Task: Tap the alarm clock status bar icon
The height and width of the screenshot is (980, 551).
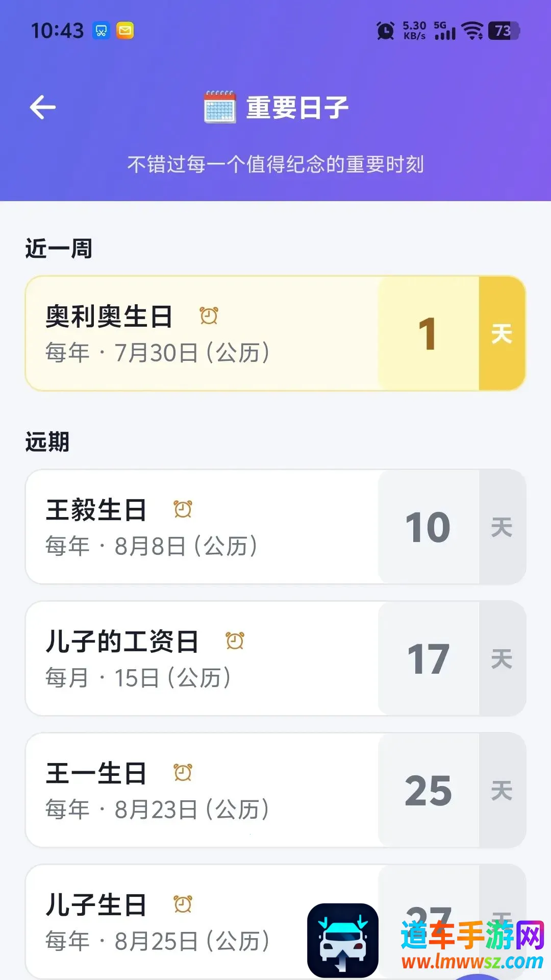Action: point(386,31)
